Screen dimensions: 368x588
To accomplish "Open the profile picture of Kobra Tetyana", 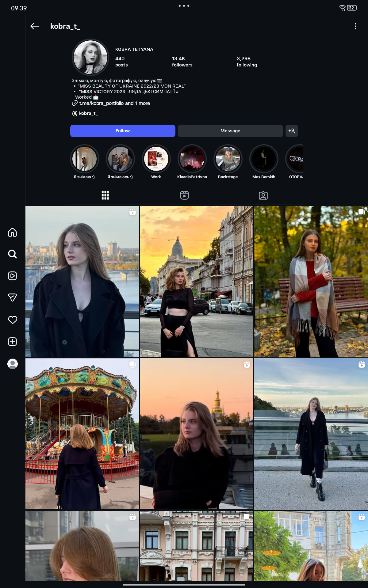I will coord(90,57).
